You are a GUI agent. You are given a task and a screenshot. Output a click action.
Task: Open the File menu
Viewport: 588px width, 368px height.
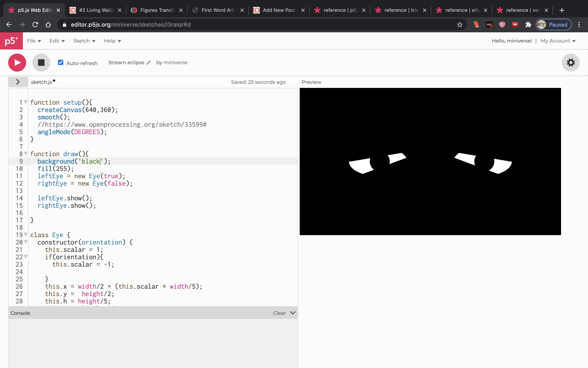pos(34,41)
